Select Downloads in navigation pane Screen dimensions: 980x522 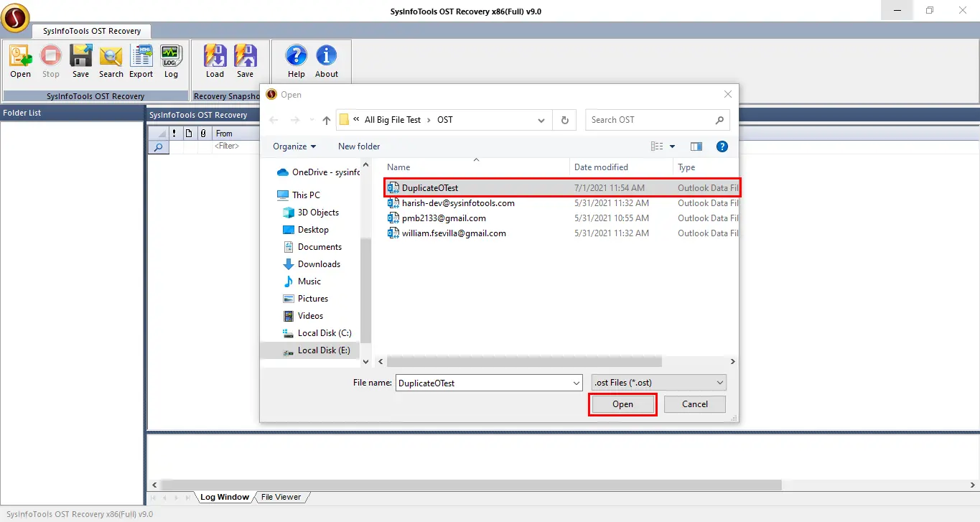[x=312, y=264]
